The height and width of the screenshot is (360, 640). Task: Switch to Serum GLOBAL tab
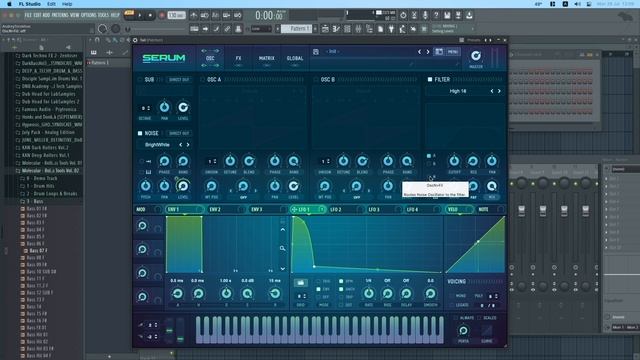tap(295, 58)
